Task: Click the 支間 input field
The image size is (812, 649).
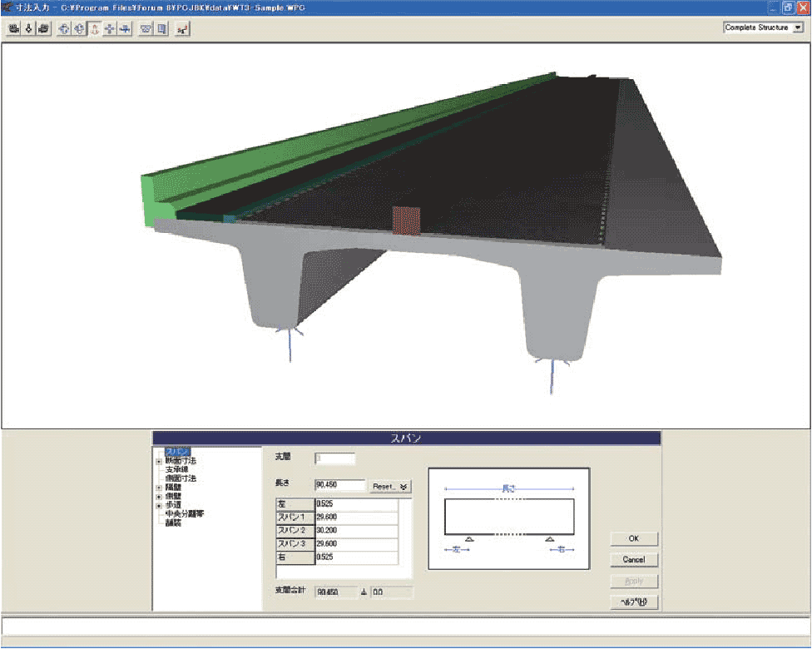Action: [x=335, y=458]
